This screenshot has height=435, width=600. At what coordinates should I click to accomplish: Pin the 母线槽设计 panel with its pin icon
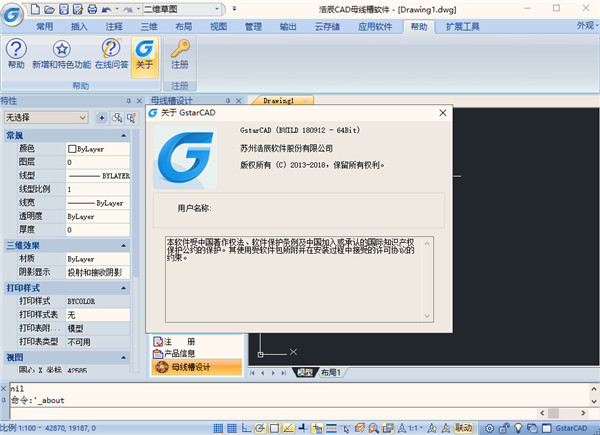[228, 101]
